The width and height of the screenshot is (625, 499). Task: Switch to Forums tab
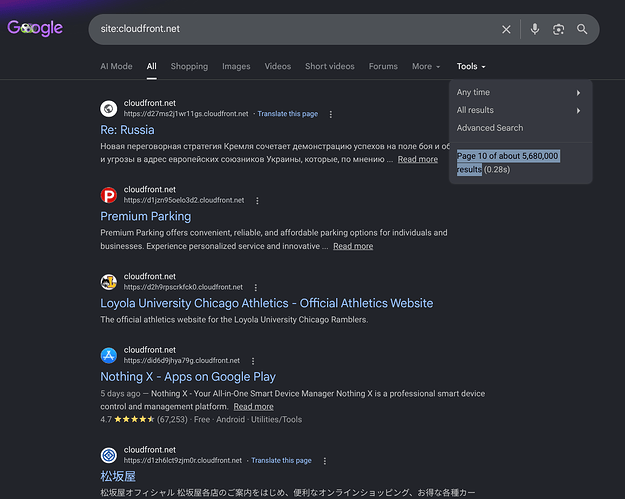tap(383, 67)
